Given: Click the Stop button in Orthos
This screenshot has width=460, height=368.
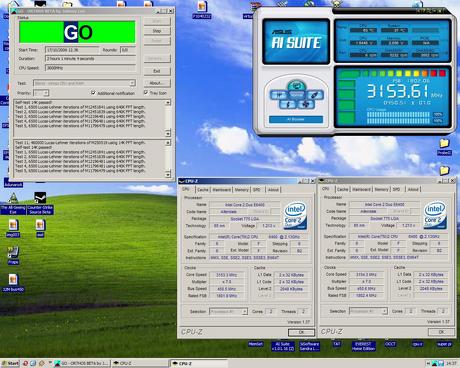Looking at the screenshot, I should click(157, 31).
